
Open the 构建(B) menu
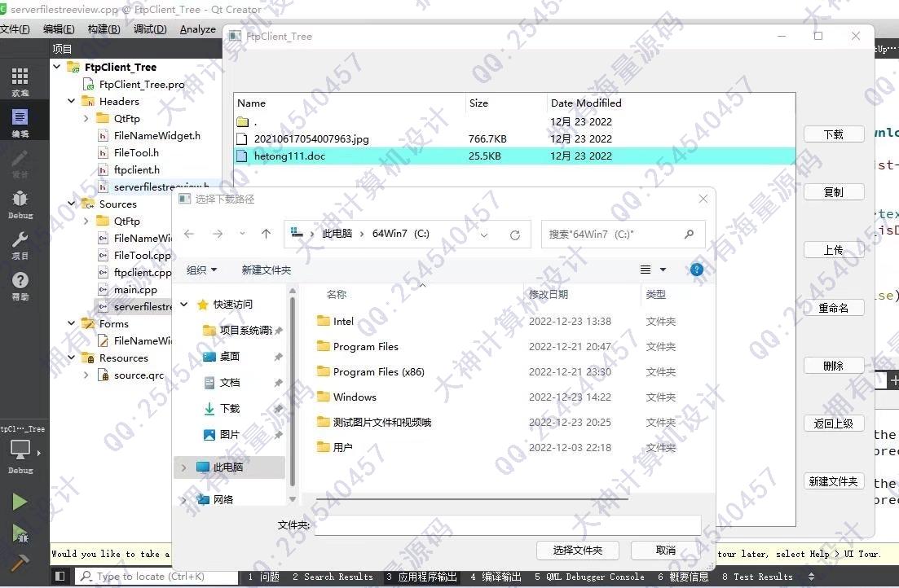(x=104, y=29)
